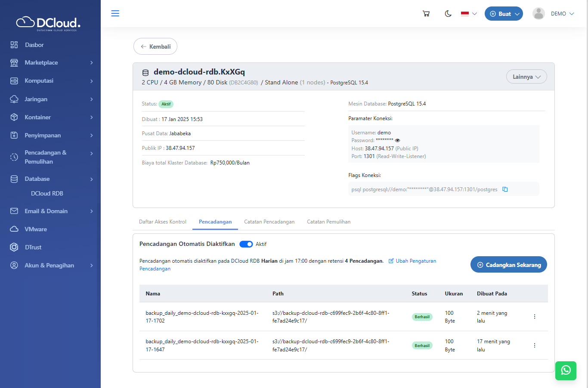Click the Cadangkan Sekarang button
This screenshot has height=388, width=588.
pyautogui.click(x=508, y=265)
